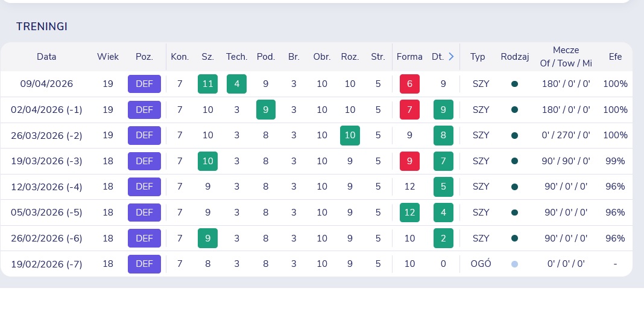This screenshot has height=320, width=644.
Task: Sort by the Data column header
Action: tap(46, 57)
